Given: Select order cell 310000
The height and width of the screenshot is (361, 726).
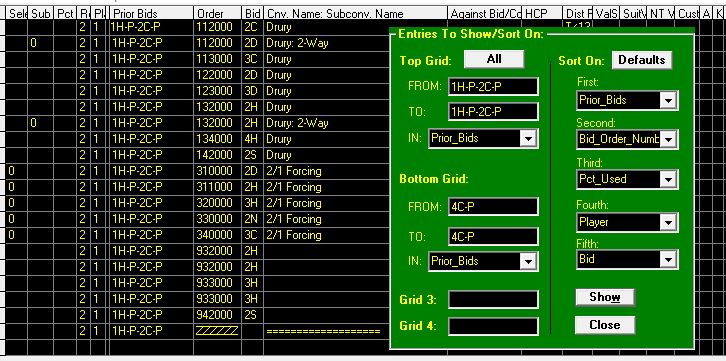Looking at the screenshot, I should (x=218, y=171).
